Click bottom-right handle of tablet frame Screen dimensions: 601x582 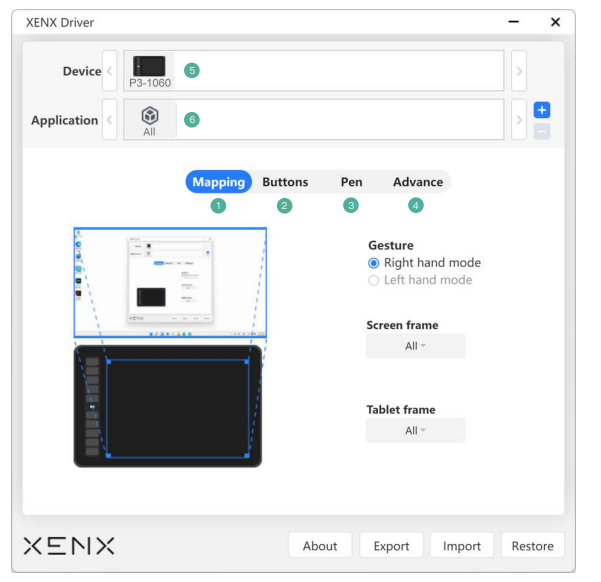coord(247,455)
